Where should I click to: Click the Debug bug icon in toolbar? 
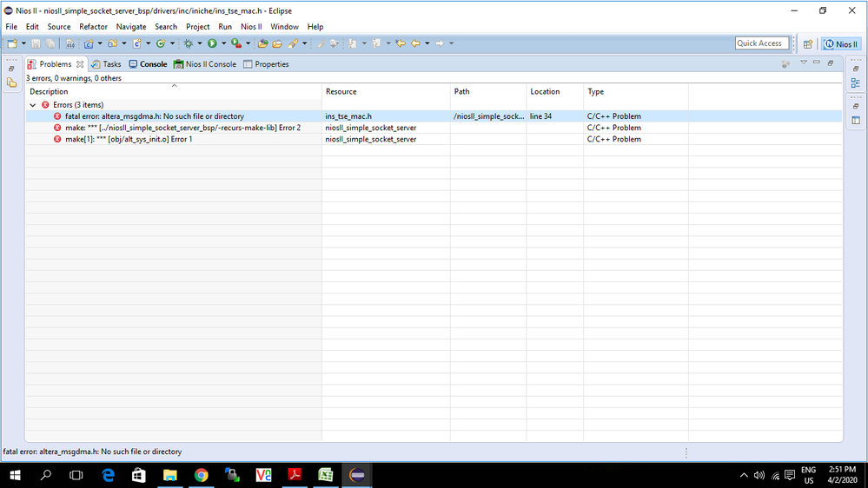[x=188, y=43]
